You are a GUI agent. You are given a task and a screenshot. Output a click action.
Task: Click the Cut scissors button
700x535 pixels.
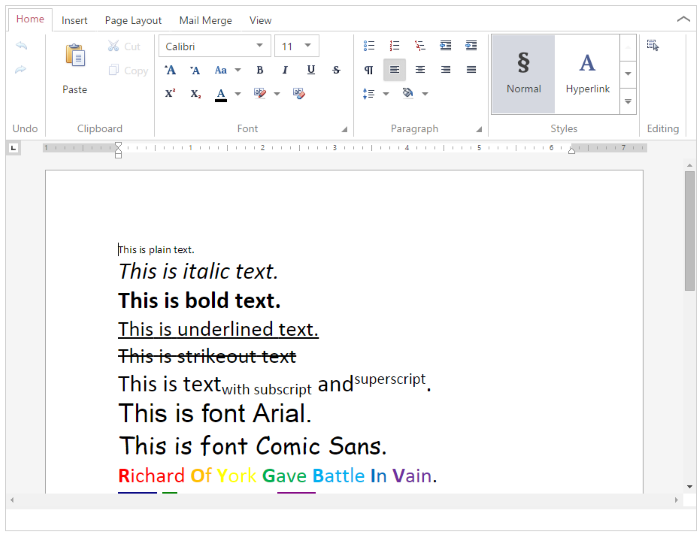click(x=124, y=46)
